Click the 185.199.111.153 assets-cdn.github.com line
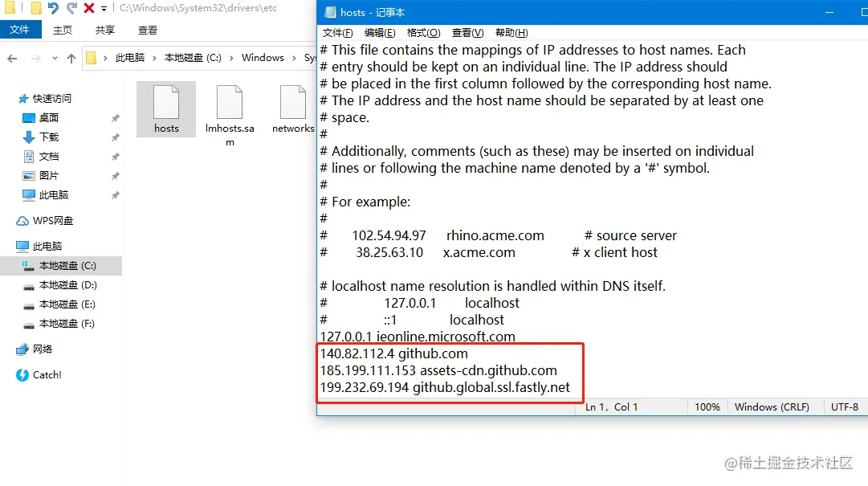The height and width of the screenshot is (486, 868). click(438, 370)
